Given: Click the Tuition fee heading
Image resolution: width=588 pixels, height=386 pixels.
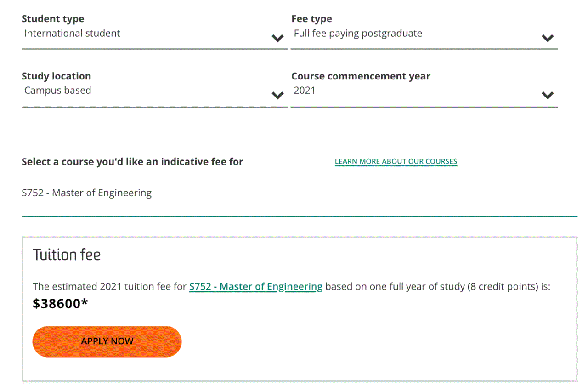Looking at the screenshot, I should 67,255.
